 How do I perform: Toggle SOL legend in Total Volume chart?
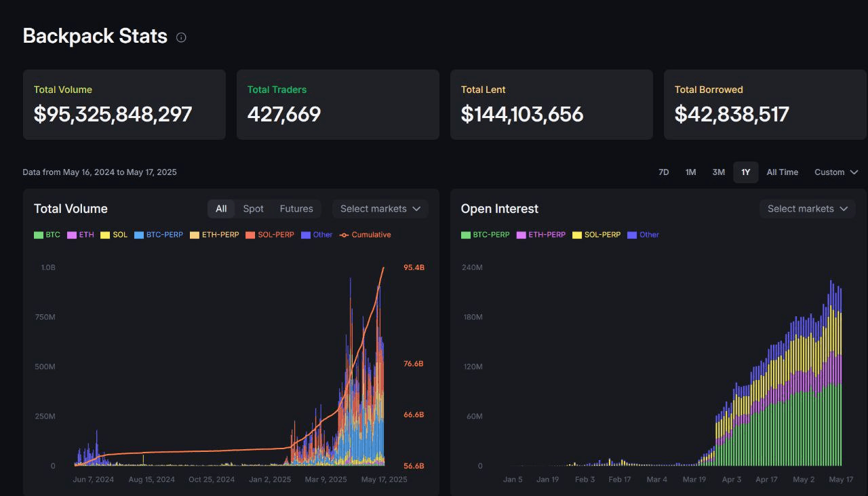(114, 235)
